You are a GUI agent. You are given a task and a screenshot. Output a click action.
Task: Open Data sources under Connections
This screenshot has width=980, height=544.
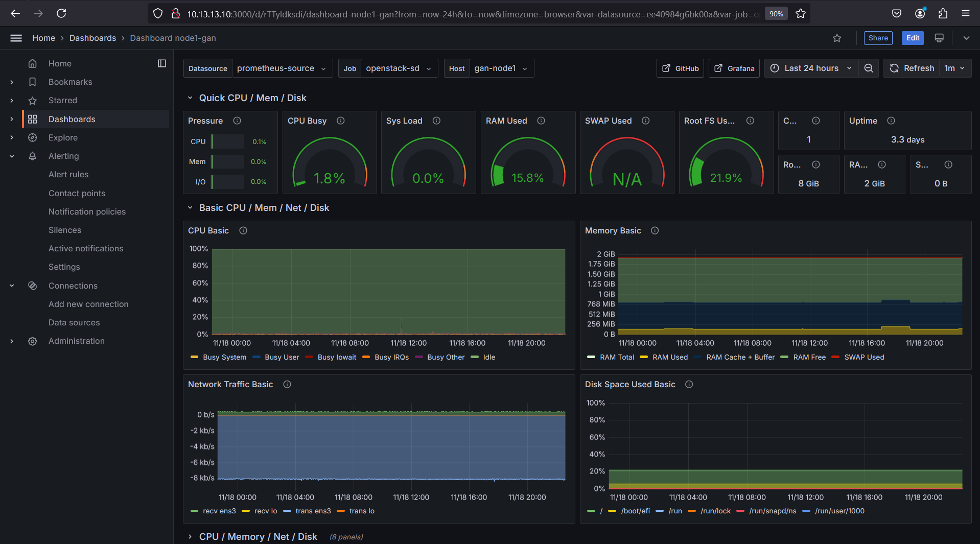[74, 322]
